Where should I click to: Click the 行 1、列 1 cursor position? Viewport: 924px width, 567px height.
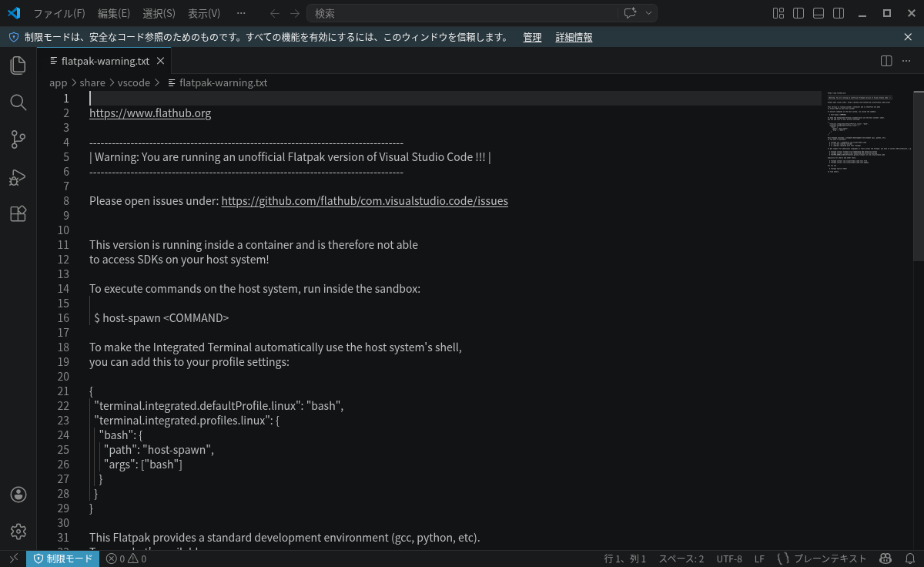(625, 559)
